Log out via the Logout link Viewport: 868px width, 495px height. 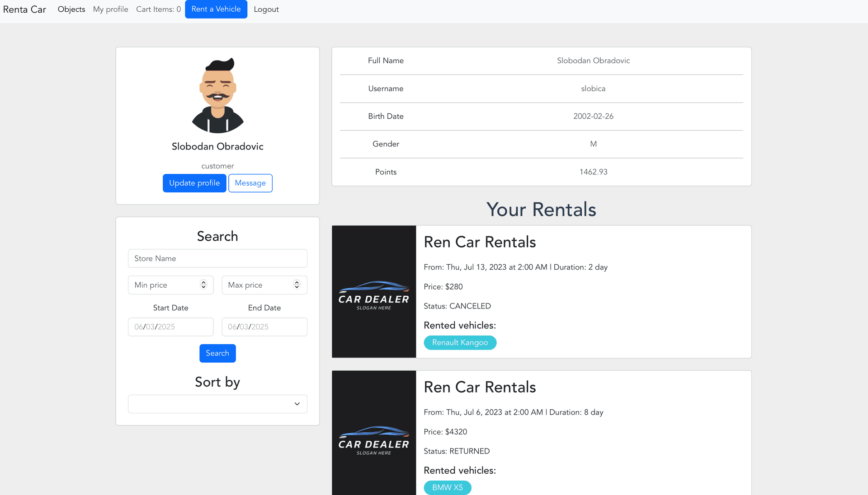click(x=266, y=9)
